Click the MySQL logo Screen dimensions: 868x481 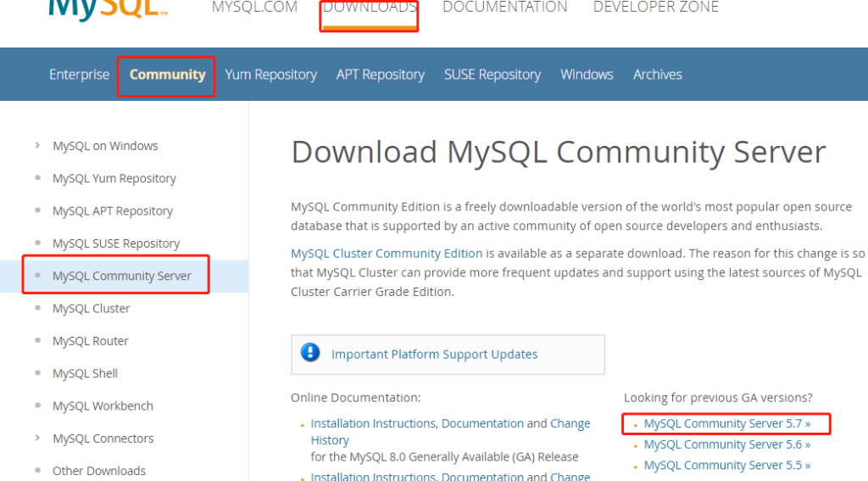(108, 10)
